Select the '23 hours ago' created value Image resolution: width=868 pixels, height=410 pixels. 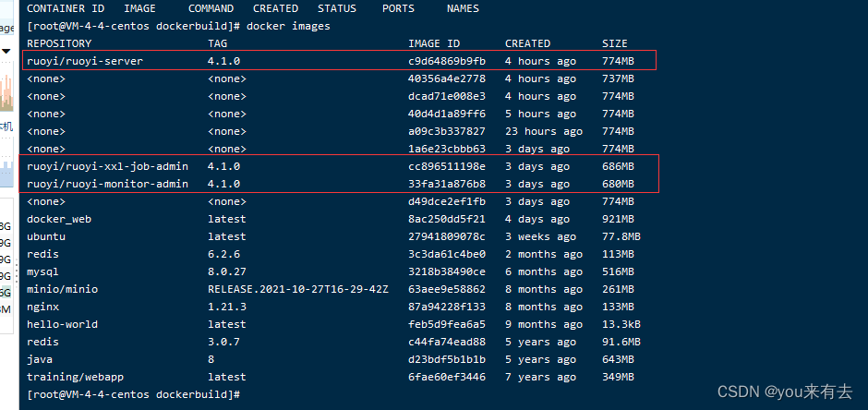544,131
